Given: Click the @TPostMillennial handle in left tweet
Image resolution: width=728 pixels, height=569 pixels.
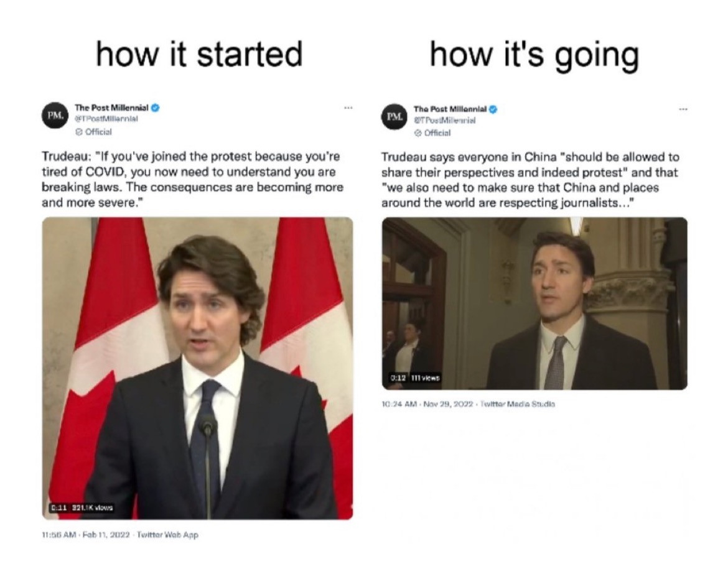Looking at the screenshot, I should click(x=106, y=119).
